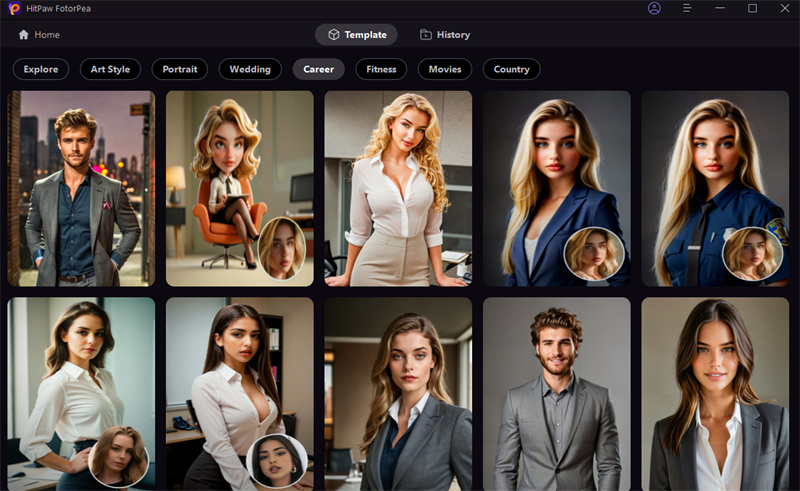Click the HitPaw FotorPea logo icon

pyautogui.click(x=14, y=8)
